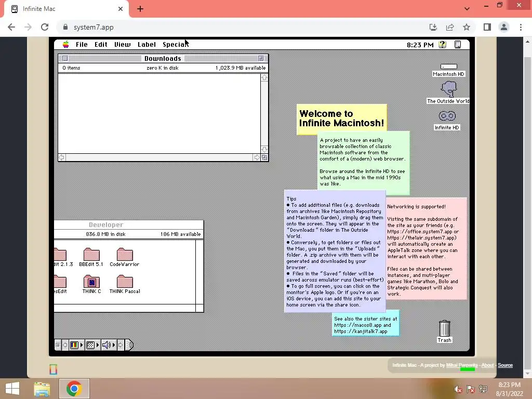Open resolution popup arrow in control strip
Screen dimensions: 532x399
(x=98, y=345)
